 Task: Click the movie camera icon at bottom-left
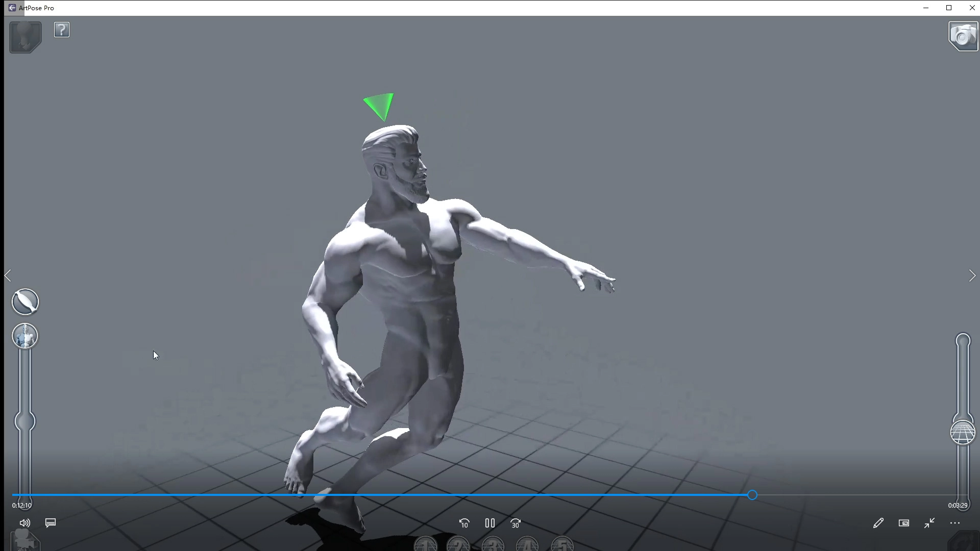pyautogui.click(x=23, y=541)
